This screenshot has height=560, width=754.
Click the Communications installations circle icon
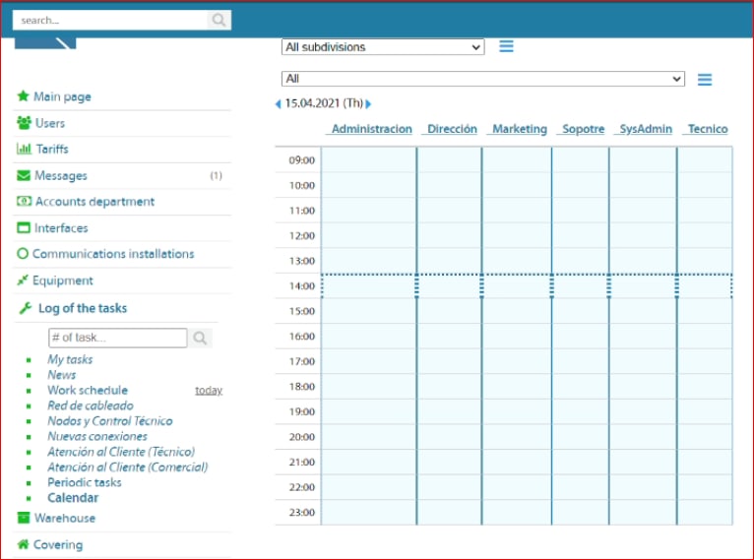pyautogui.click(x=23, y=253)
